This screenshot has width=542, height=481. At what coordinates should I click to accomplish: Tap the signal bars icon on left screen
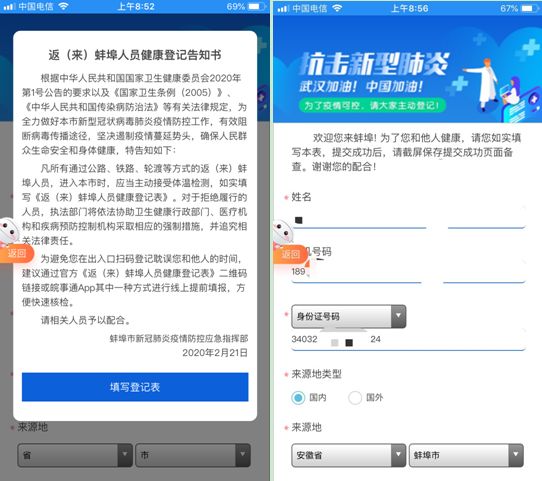coord(9,7)
